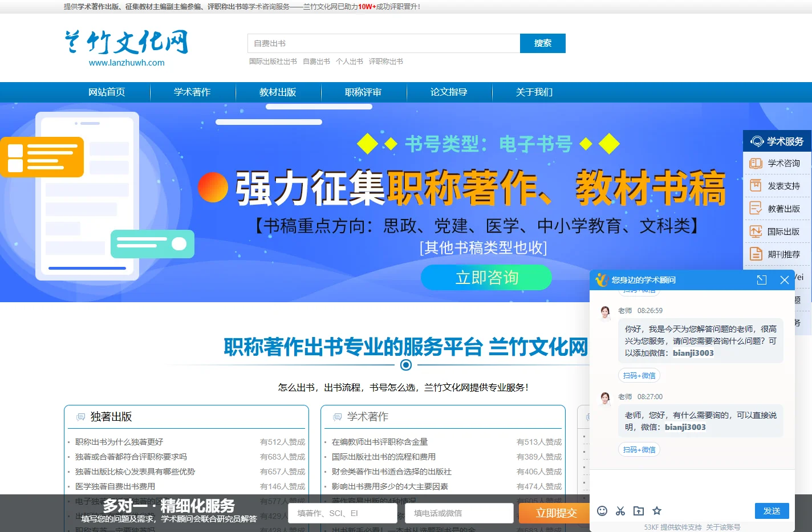Click the 有512人赞成 vote count
The height and width of the screenshot is (532, 812).
tap(283, 442)
